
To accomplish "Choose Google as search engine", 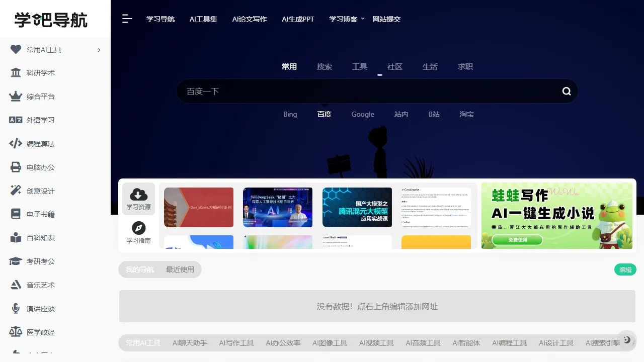I will click(363, 114).
